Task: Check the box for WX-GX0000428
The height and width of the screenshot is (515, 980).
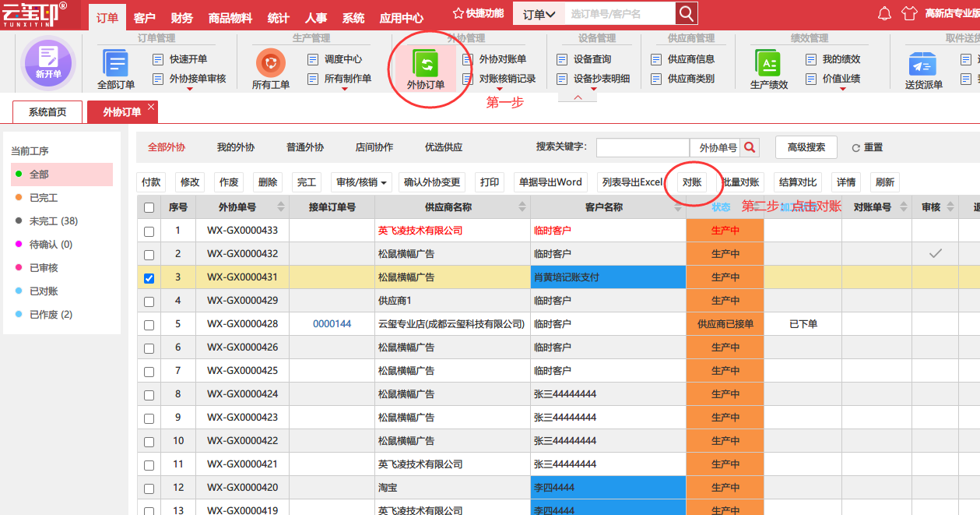Action: click(149, 325)
